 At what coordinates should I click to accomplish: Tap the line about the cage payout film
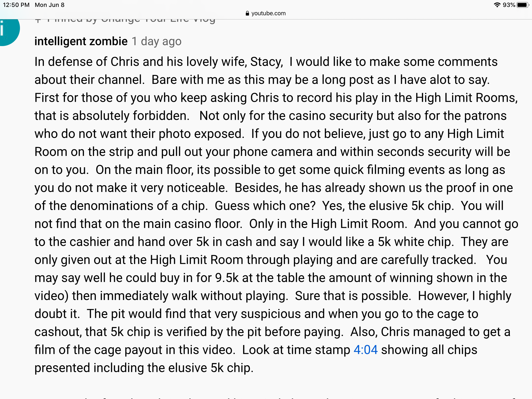coord(256,350)
